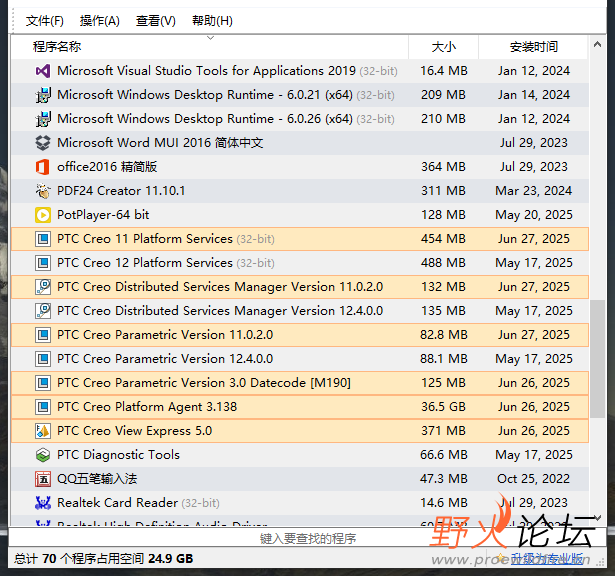Click PTC Creo View Express icon
615x576 pixels.
pos(43,431)
